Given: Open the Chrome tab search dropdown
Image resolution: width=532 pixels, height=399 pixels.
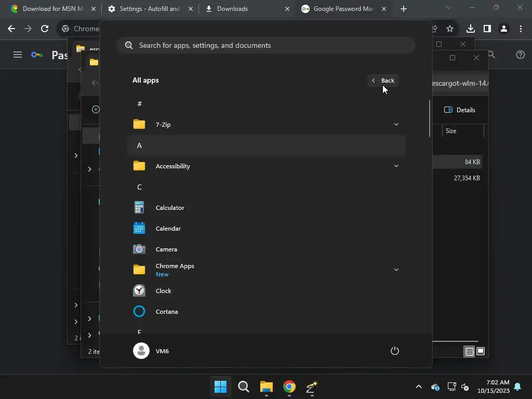Looking at the screenshot, I should [x=448, y=7].
